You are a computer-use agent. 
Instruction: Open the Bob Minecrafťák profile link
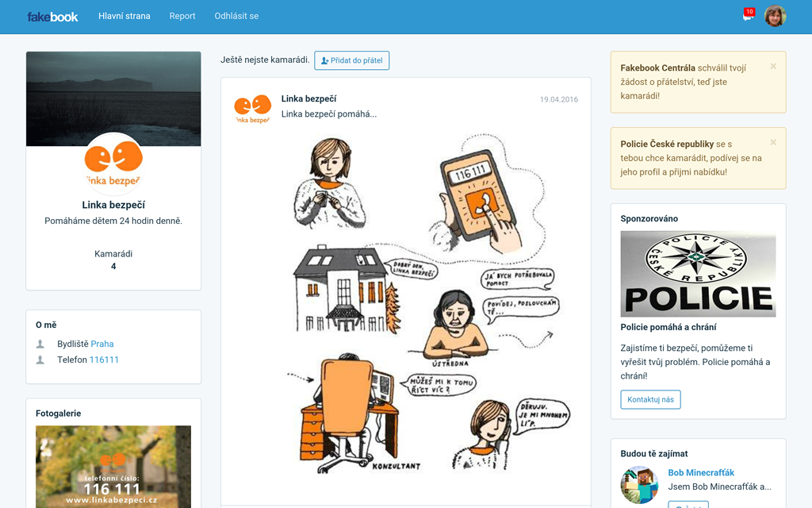[x=701, y=473]
